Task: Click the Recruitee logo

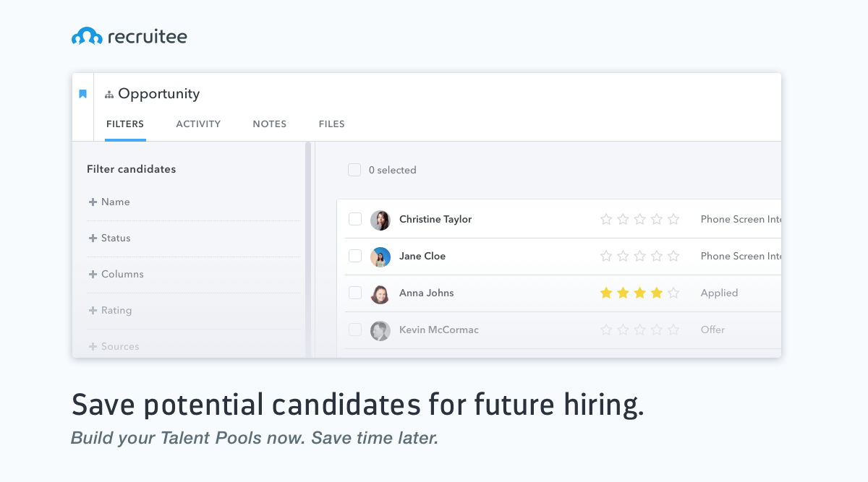Action: coord(129,36)
